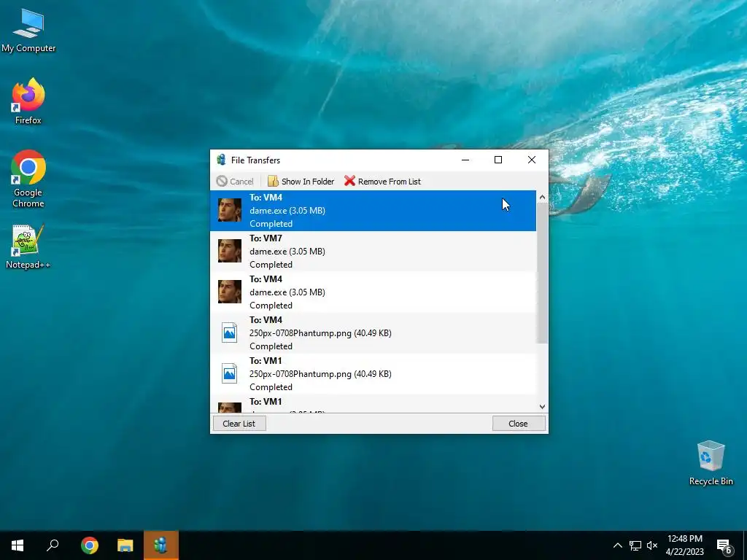Click the Close button at dialog bottom
747x560 pixels.
[519, 424]
